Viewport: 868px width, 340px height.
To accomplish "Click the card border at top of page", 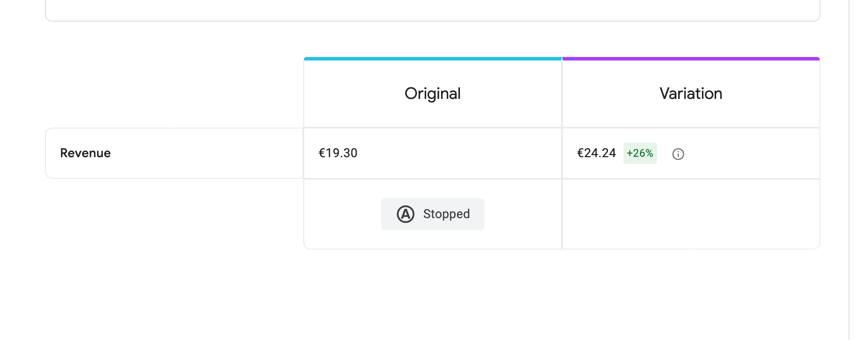I will [432, 20].
